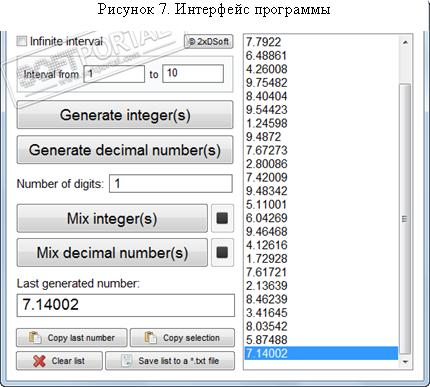
Task: Click the red X Clear list icon
Action: click(39, 361)
